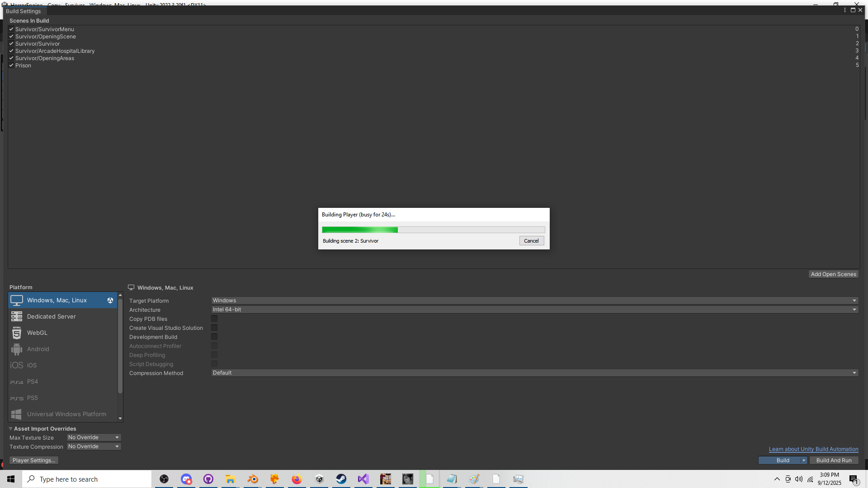The width and height of the screenshot is (868, 488).
Task: Toggle Copy PDB files checkbox
Action: [214, 319]
